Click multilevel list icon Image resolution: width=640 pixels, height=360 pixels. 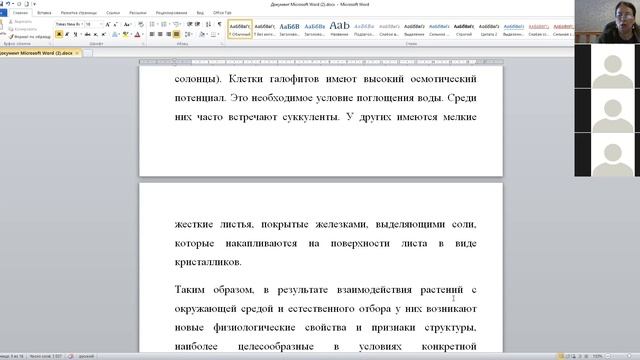point(176,24)
